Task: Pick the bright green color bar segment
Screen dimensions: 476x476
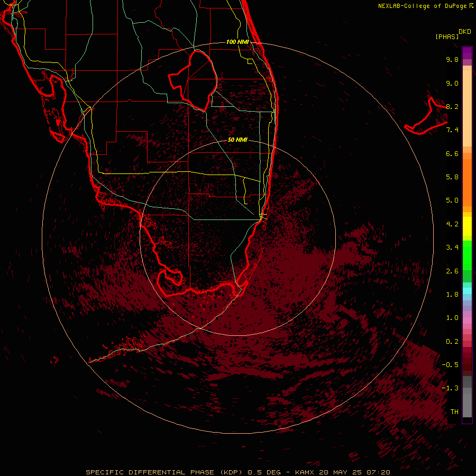Action: coord(467,255)
